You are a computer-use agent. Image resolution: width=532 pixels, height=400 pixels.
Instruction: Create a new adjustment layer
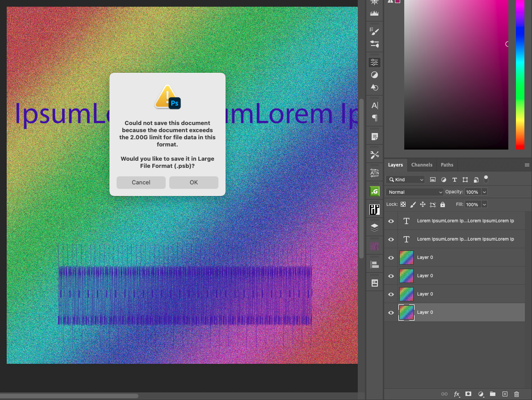click(x=481, y=394)
